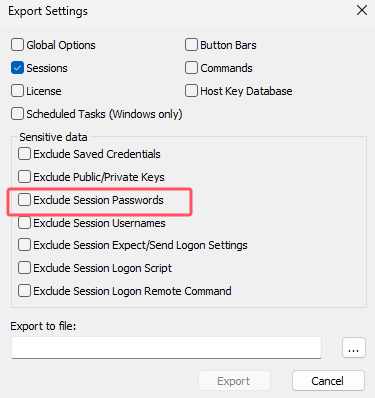The image size is (375, 398).
Task: Close the Export Settings window
Action: pos(362,10)
